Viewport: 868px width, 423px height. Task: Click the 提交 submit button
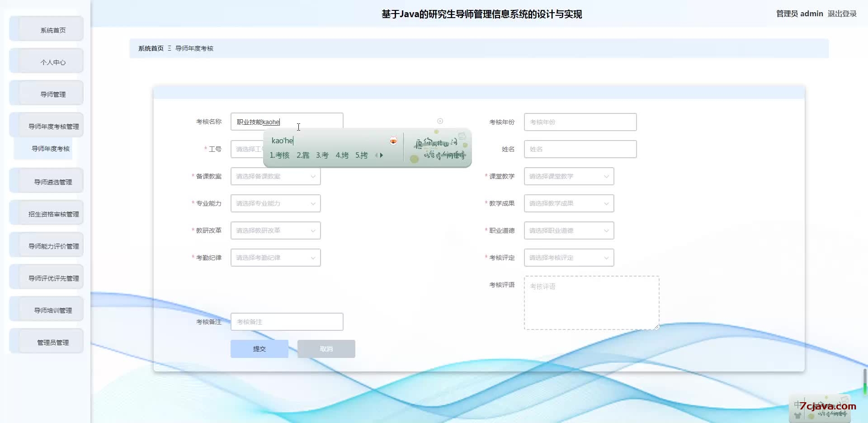point(259,348)
